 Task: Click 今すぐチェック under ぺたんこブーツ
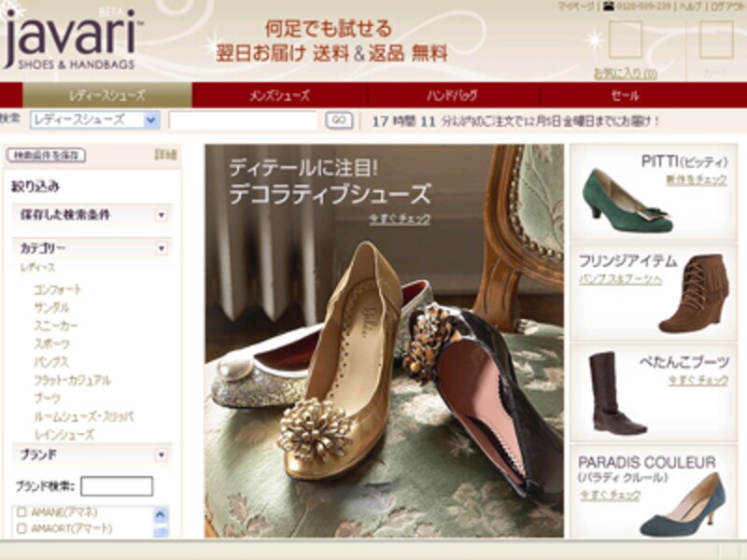pos(698,380)
